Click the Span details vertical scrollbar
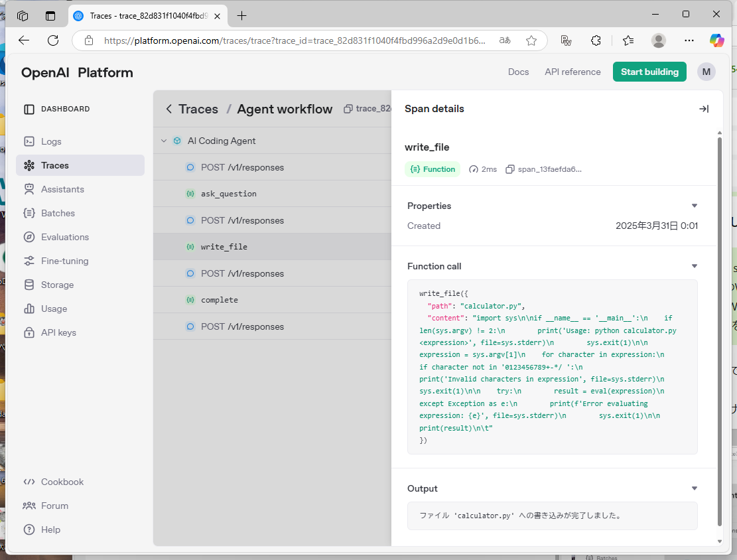The height and width of the screenshot is (560, 737). coord(719,332)
